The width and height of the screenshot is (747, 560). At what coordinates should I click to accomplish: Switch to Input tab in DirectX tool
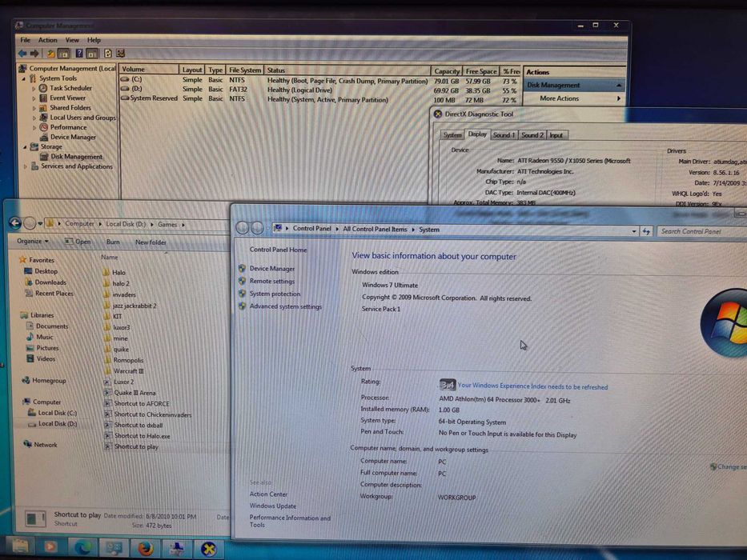[x=556, y=135]
